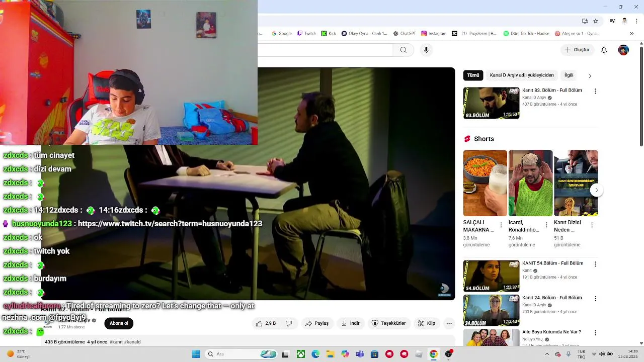Open Copilot from the taskbar
Image resolution: width=644 pixels, height=362 pixels.
pyautogui.click(x=345, y=354)
